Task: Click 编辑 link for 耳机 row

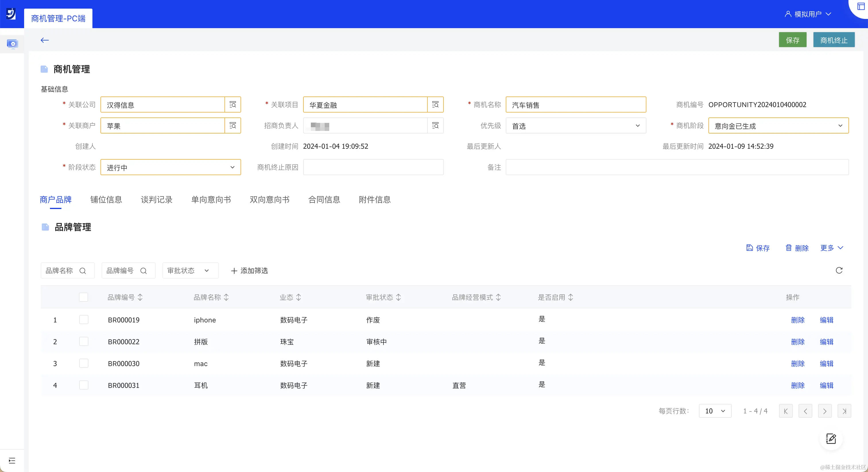Action: (x=826, y=385)
